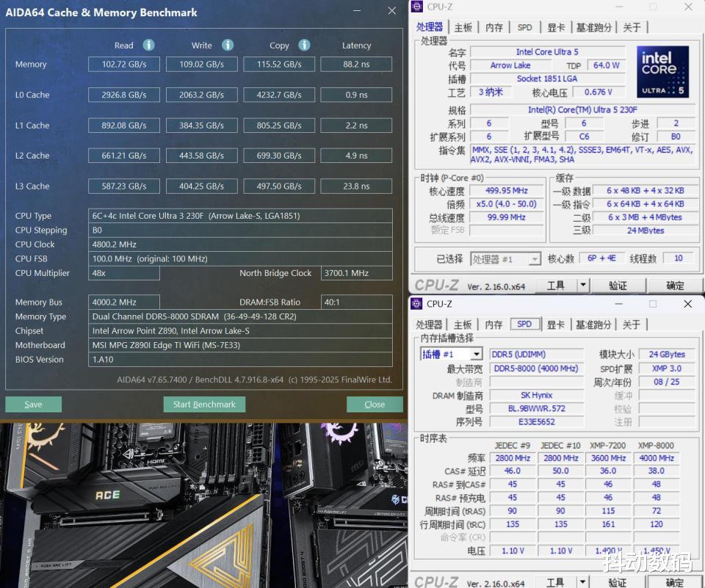705x588 pixels.
Task: Minimize the AIDA64 benchmark window
Action: tap(357, 12)
